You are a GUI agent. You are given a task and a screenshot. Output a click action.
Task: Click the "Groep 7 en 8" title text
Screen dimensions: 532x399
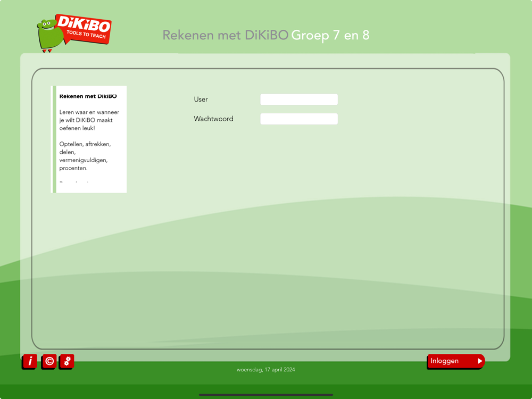[330, 35]
